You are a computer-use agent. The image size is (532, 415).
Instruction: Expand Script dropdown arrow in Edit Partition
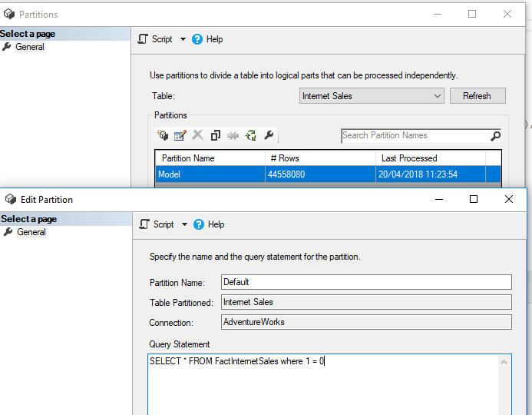point(184,224)
